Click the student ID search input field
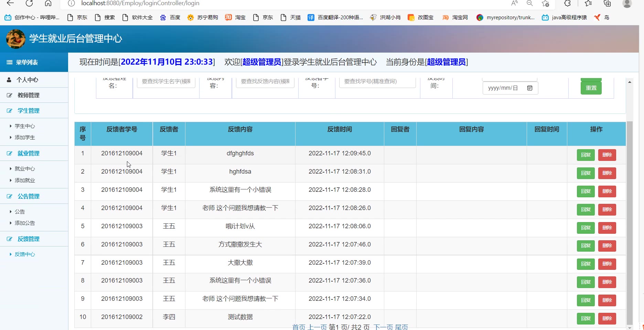644x330 pixels. (x=377, y=81)
